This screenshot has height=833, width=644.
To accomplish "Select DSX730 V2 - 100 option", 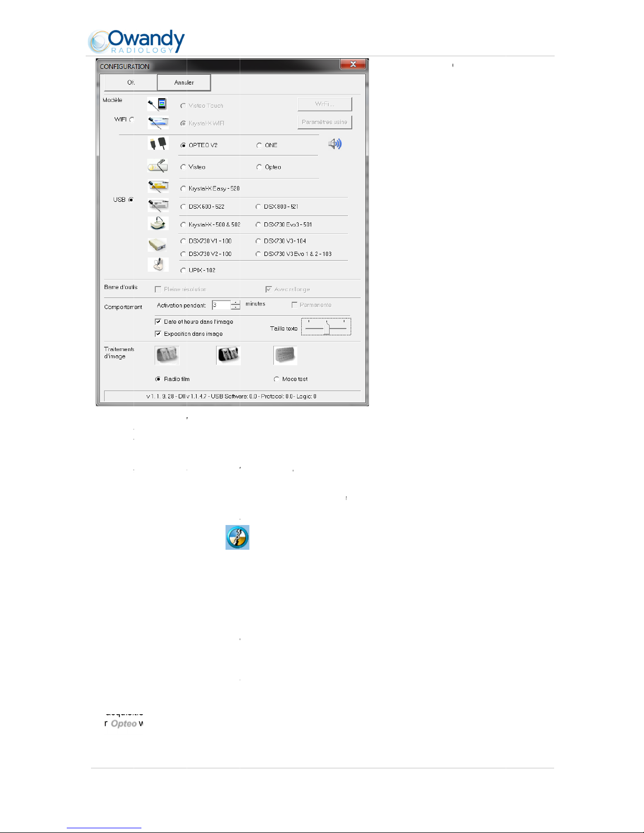I will tap(206, 254).
